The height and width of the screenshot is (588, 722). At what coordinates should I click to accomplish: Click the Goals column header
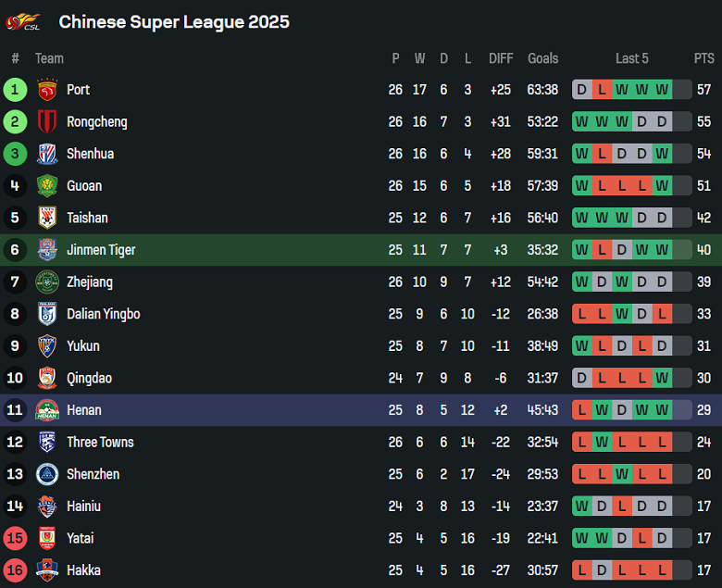pos(543,58)
